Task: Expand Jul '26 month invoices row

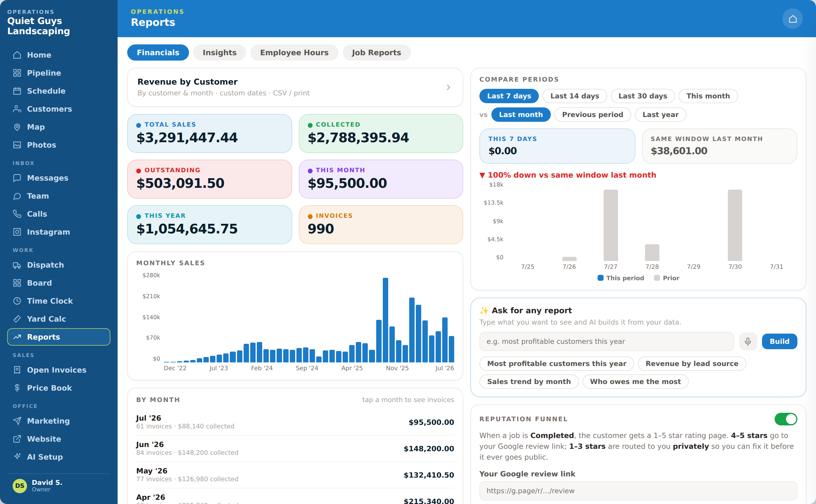Action: click(295, 422)
